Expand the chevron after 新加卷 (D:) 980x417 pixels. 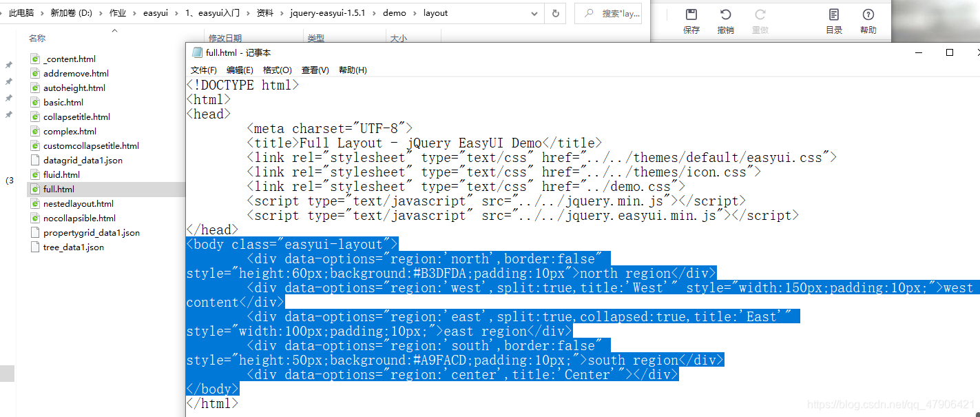(101, 13)
